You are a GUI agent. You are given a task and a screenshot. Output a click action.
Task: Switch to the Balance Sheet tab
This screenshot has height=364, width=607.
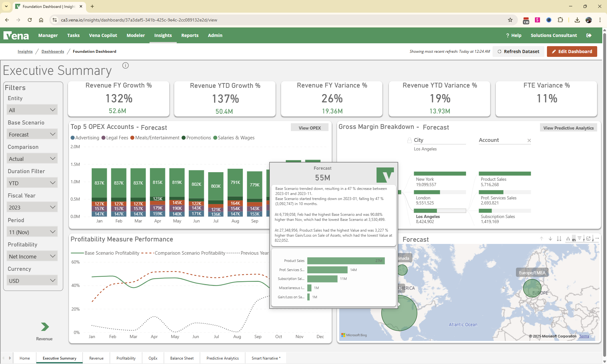coord(182,358)
